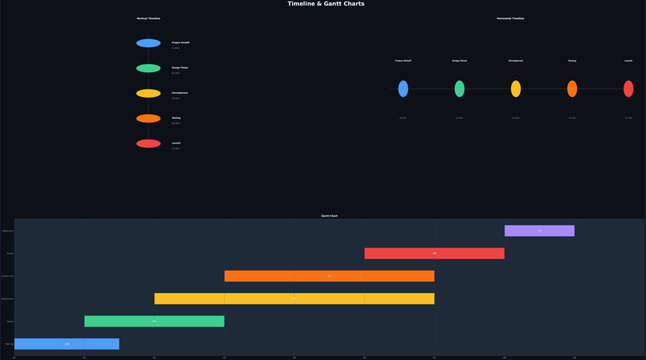Image resolution: width=646 pixels, height=360 pixels.
Task: Click "Launch" label in vertical timeline
Action: click(176, 143)
